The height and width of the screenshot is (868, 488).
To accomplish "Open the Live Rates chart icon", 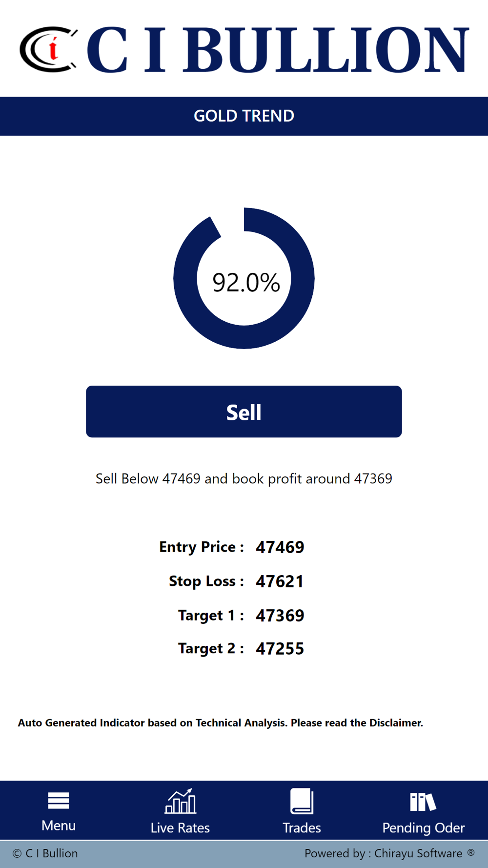I will pyautogui.click(x=181, y=801).
